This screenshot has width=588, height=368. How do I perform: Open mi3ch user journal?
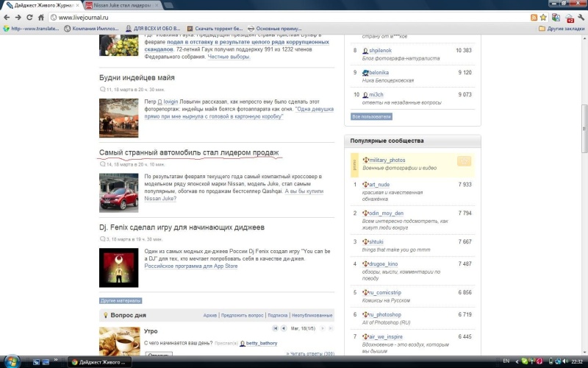[376, 95]
